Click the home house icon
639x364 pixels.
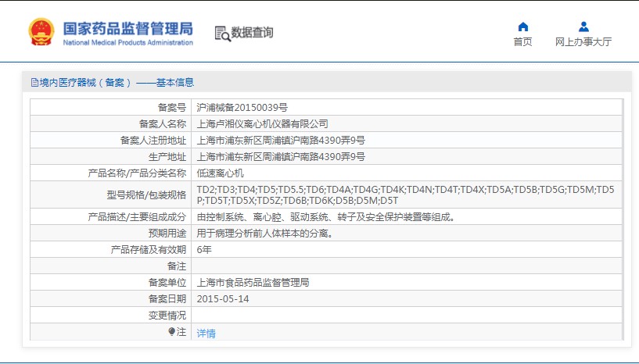[x=523, y=27]
